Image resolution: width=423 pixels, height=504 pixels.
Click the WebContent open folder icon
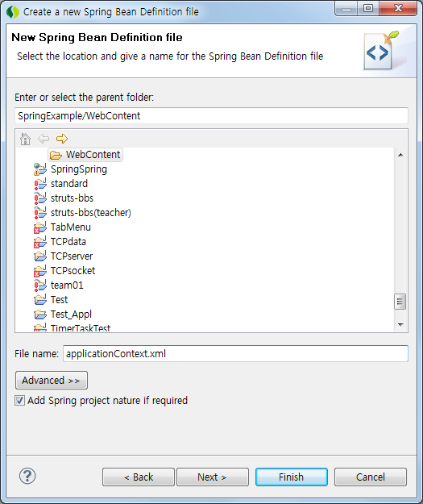[x=56, y=156]
